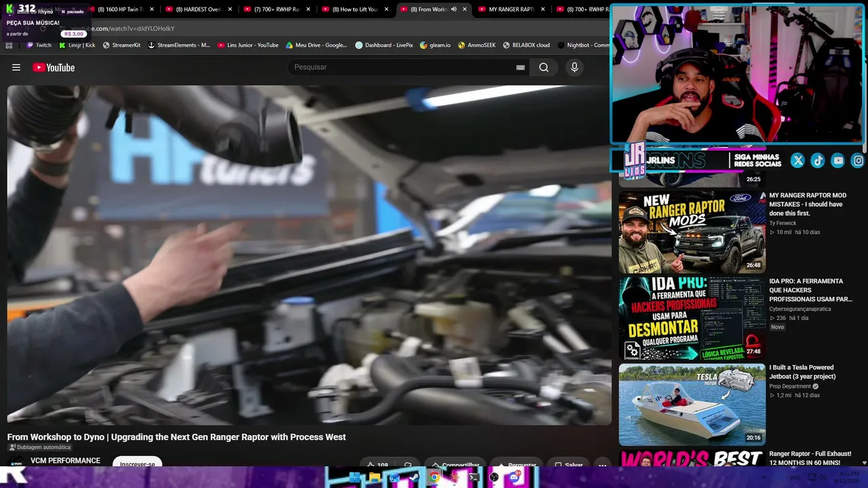Image resolution: width=868 pixels, height=488 pixels.
Task: Open the StreamElements bookmark
Action: coord(179,45)
